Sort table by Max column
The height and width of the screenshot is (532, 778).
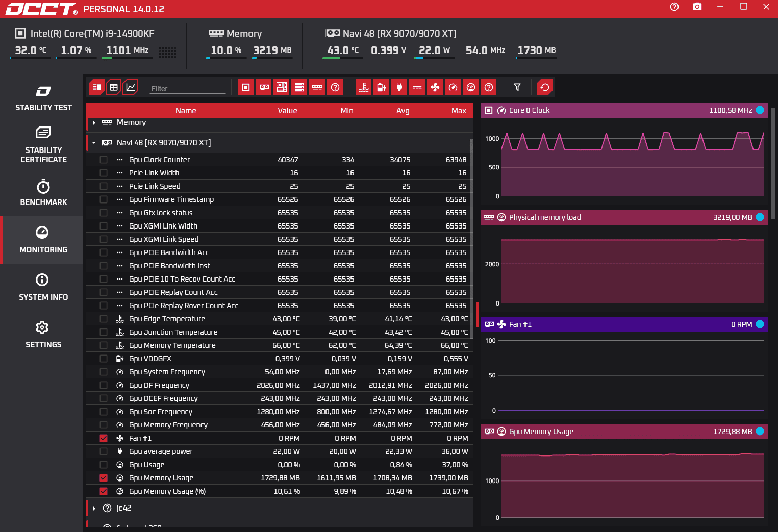(x=459, y=110)
